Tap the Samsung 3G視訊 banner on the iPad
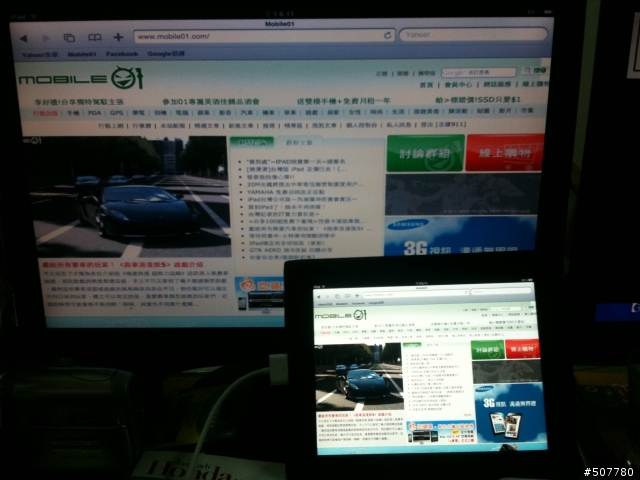 [x=510, y=413]
